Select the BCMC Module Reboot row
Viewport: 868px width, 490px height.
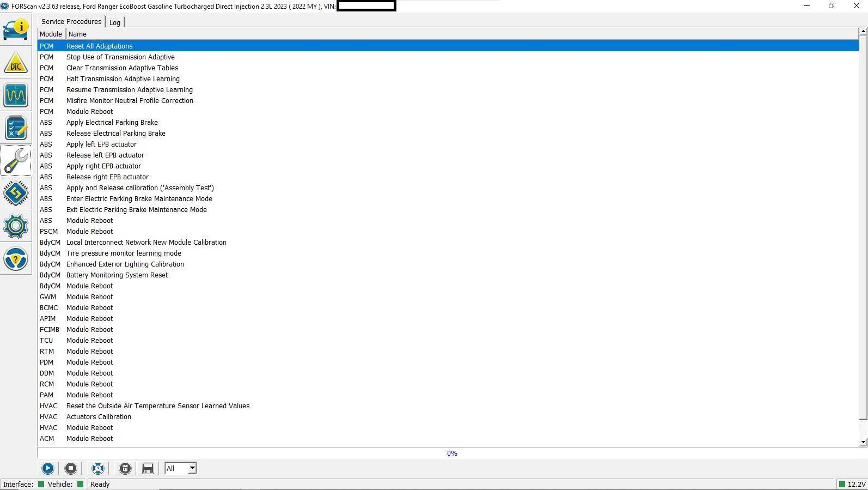click(x=448, y=307)
